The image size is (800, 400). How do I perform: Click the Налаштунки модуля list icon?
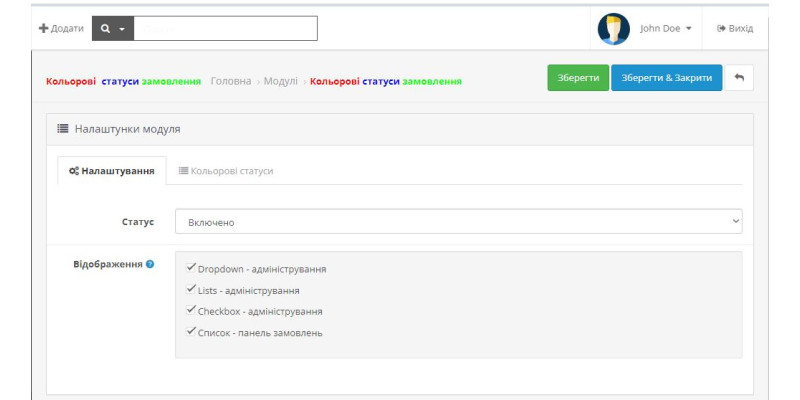[x=62, y=129]
